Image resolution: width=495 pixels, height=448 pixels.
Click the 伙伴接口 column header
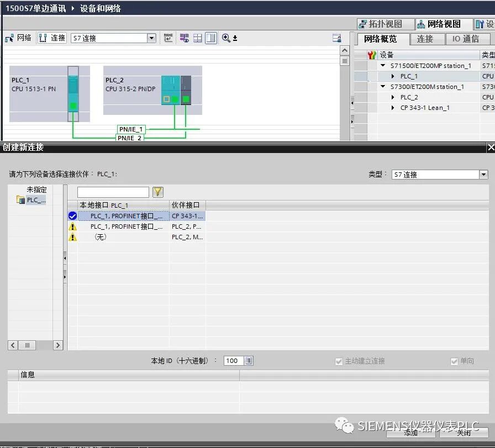tap(187, 205)
